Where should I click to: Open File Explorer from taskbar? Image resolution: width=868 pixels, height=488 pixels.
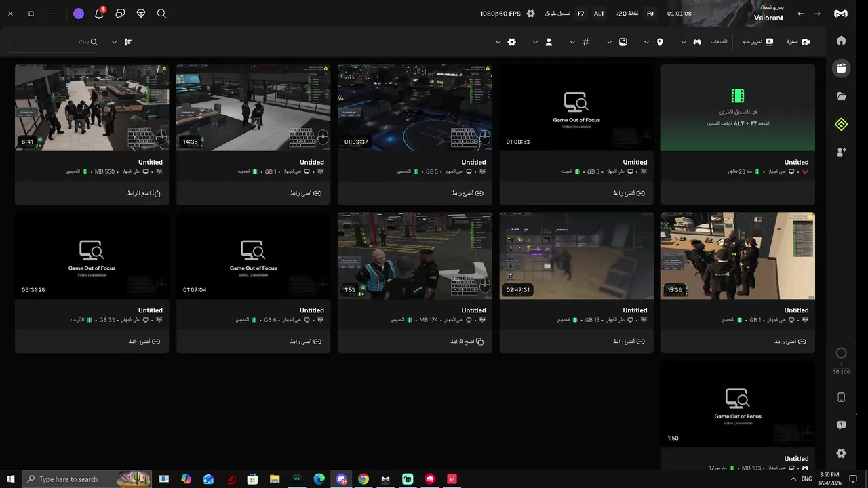click(x=275, y=479)
